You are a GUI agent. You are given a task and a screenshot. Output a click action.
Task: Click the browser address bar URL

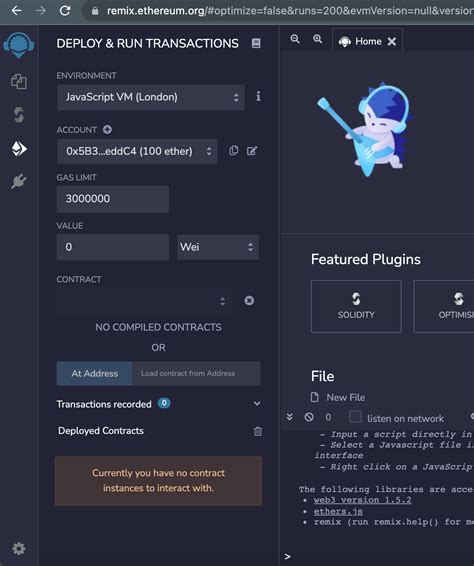(x=290, y=11)
